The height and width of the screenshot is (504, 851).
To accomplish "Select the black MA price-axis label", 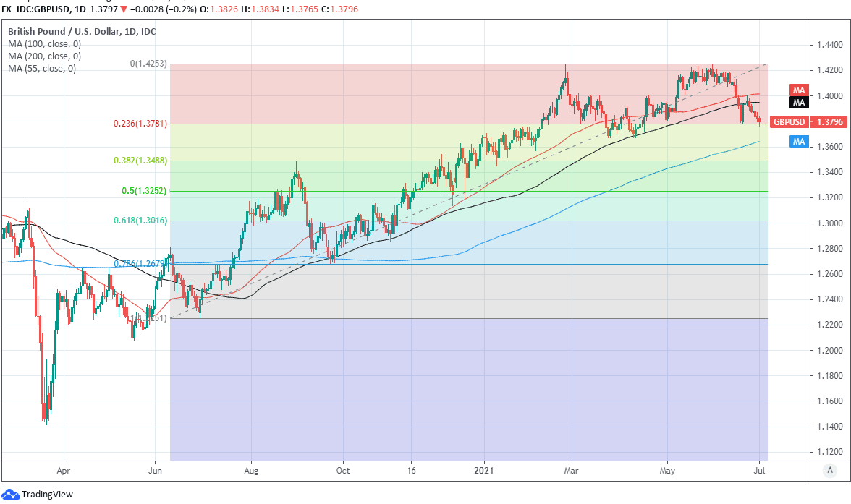I will (799, 103).
